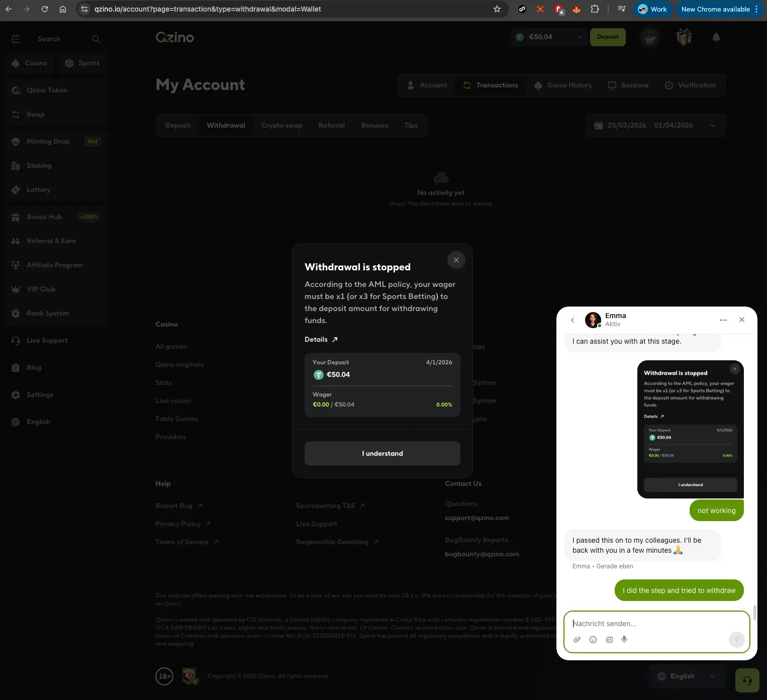Click the Referral & Earn icon
This screenshot has width=767, height=700.
pos(16,241)
